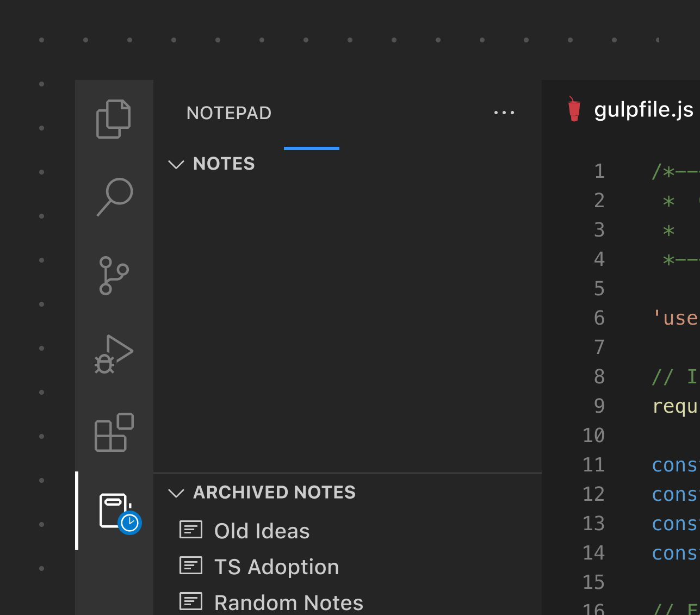Open the Run and Debug view
Image resolution: width=700 pixels, height=615 pixels.
coord(114,354)
